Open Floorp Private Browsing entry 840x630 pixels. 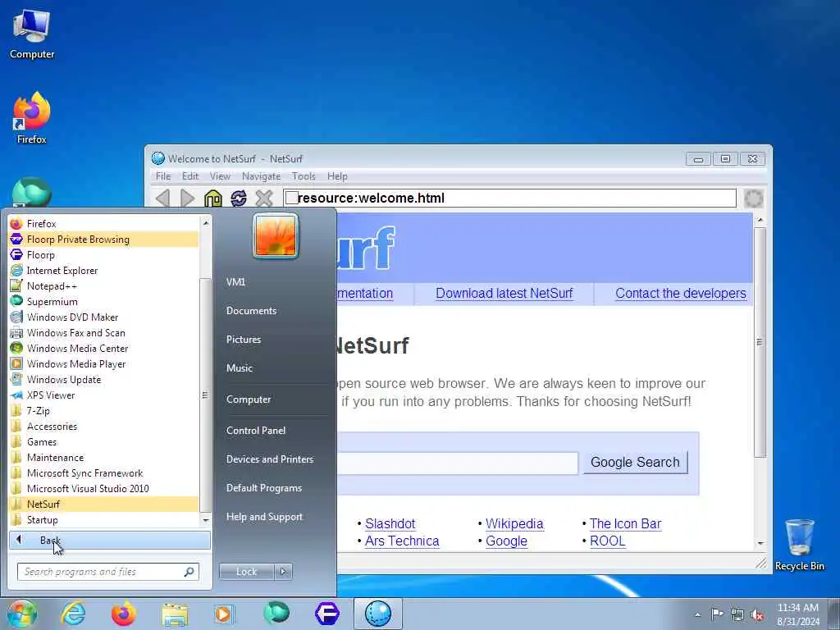tap(103, 239)
